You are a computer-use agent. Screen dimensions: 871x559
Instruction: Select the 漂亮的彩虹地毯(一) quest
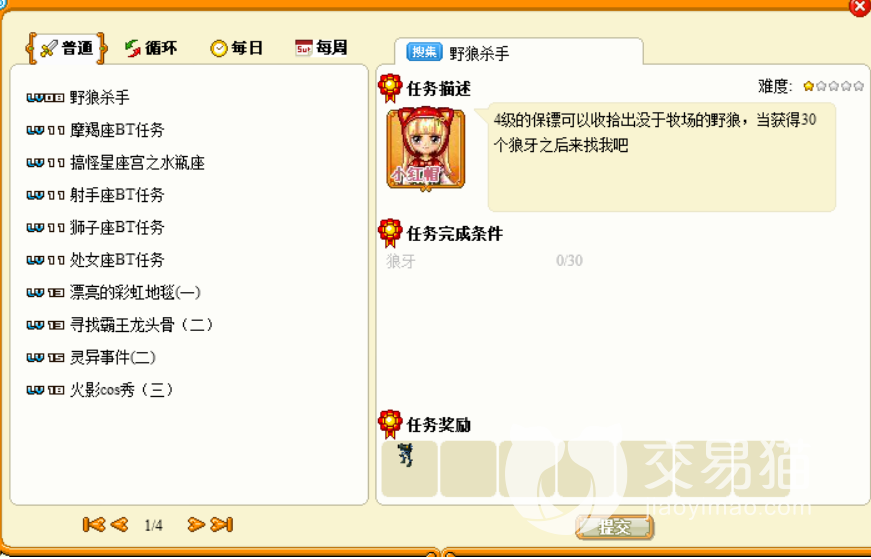[114, 292]
